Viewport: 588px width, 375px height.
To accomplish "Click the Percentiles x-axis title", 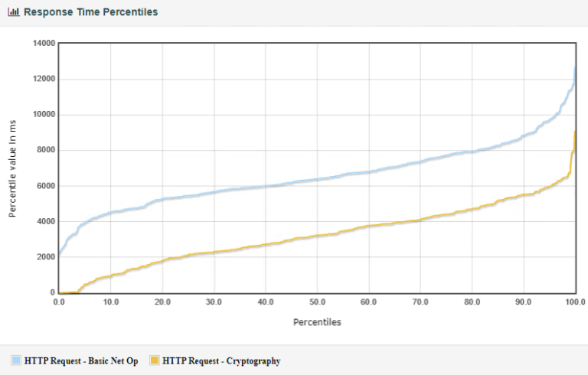I will (x=317, y=322).
